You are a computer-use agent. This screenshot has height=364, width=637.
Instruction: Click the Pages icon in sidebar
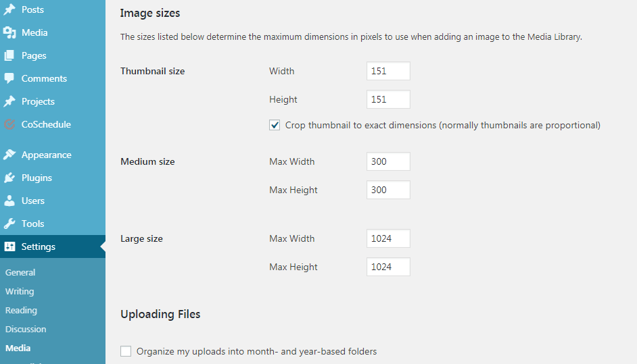pyautogui.click(x=9, y=55)
